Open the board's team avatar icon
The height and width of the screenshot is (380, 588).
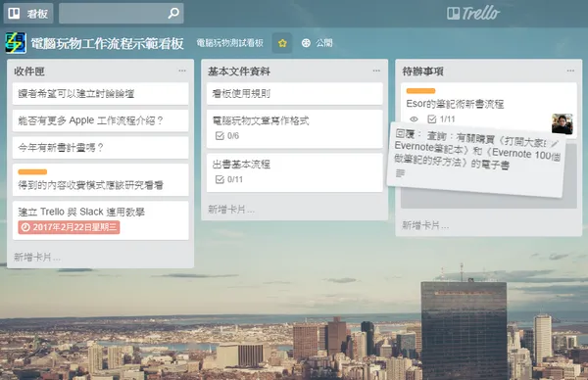tap(16, 43)
